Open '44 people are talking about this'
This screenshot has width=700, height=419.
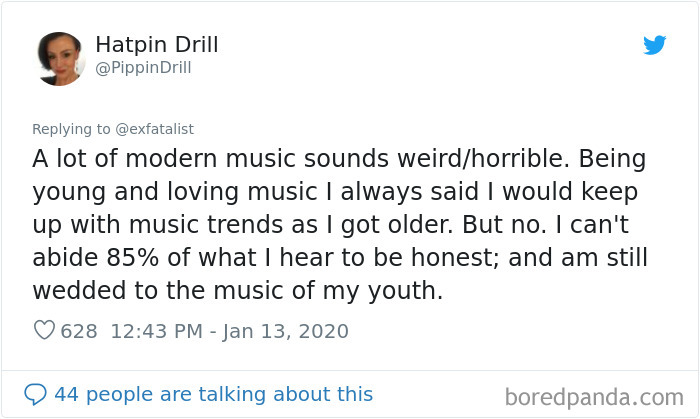click(x=214, y=394)
